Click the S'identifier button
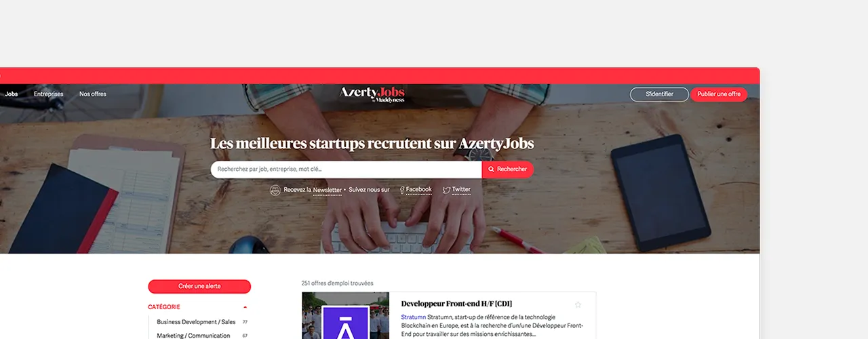The image size is (868, 339). click(x=659, y=94)
